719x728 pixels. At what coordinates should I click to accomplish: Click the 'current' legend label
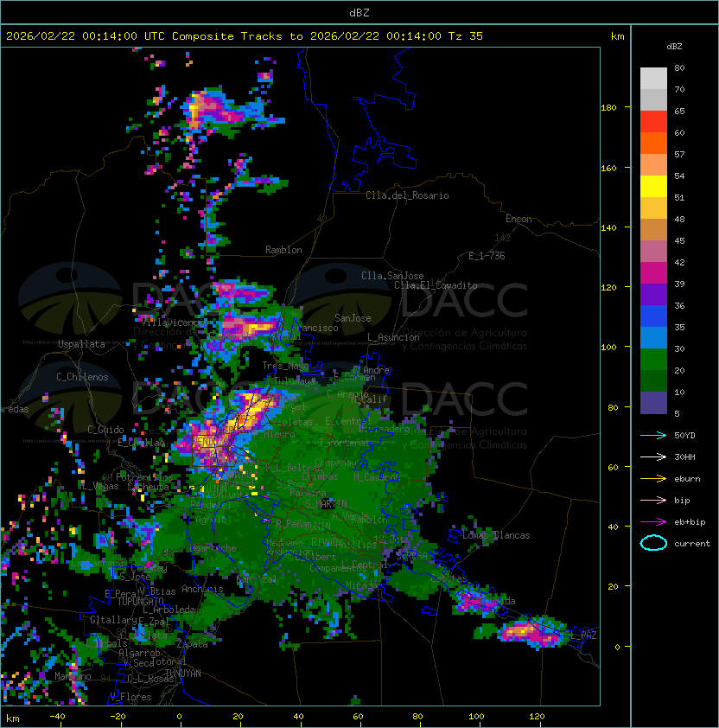[692, 544]
